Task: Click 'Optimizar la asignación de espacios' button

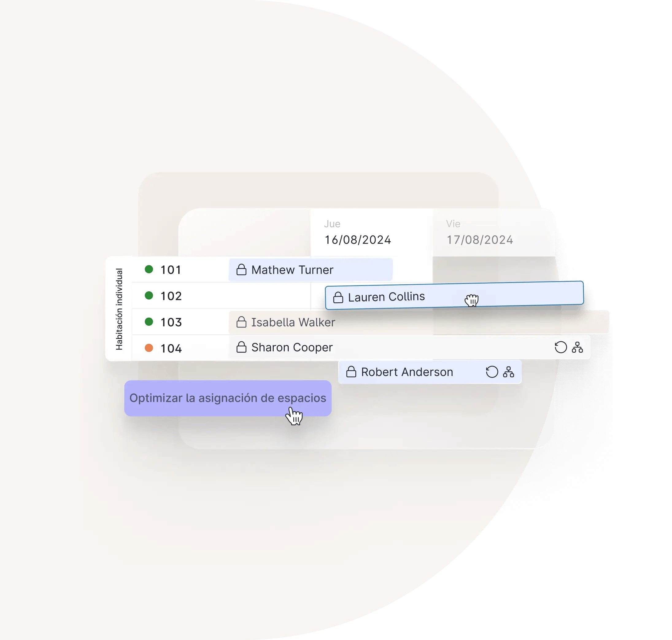Action: click(x=227, y=397)
